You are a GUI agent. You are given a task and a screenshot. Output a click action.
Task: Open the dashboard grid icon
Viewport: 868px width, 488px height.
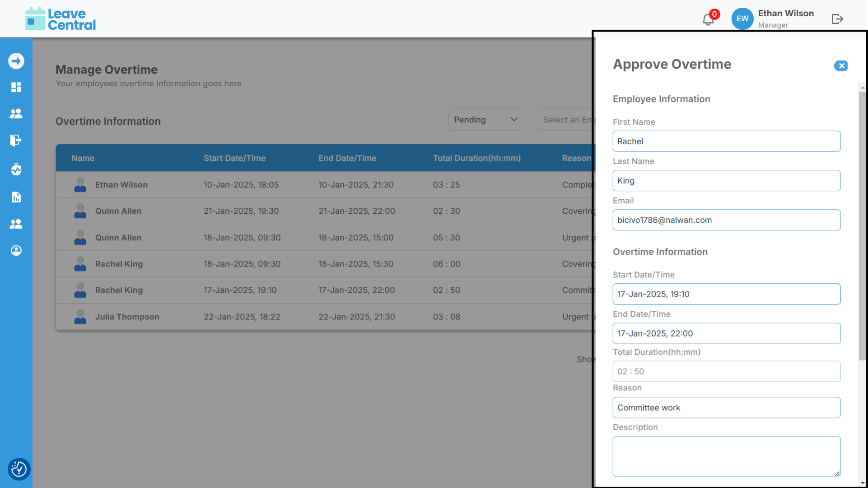click(16, 87)
